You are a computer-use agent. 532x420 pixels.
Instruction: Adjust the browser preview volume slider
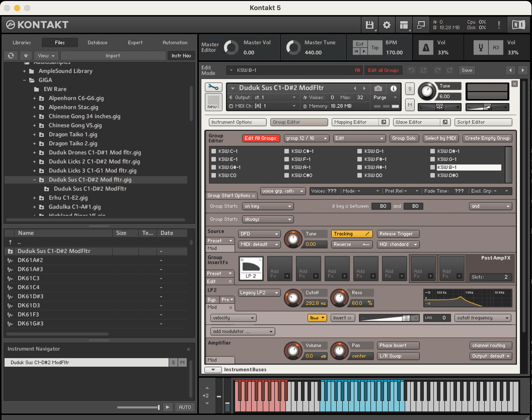pyautogui.click(x=138, y=407)
